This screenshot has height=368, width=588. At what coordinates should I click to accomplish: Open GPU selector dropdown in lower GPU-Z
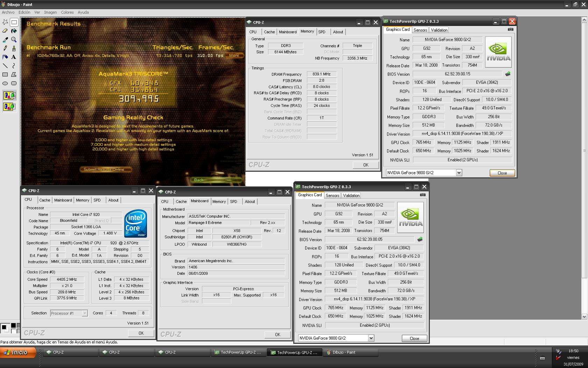click(x=371, y=338)
